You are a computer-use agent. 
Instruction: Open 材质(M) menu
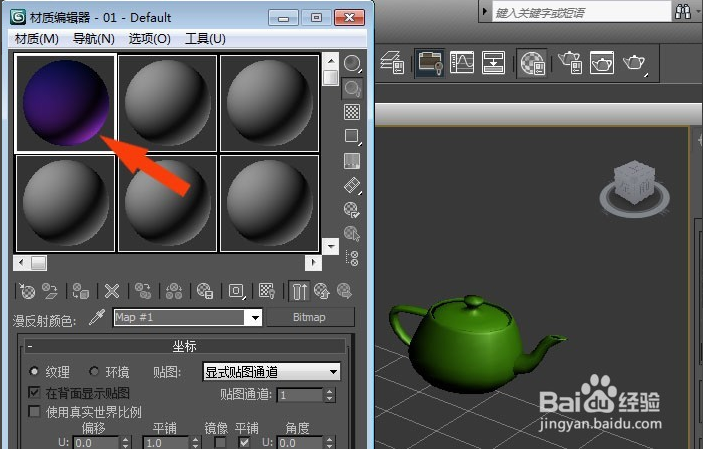[x=37, y=39]
